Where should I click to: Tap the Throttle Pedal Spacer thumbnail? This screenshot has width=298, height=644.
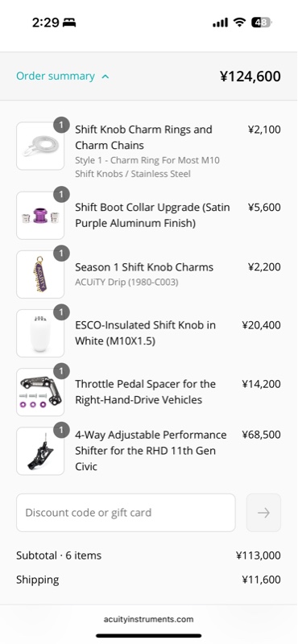(x=40, y=392)
